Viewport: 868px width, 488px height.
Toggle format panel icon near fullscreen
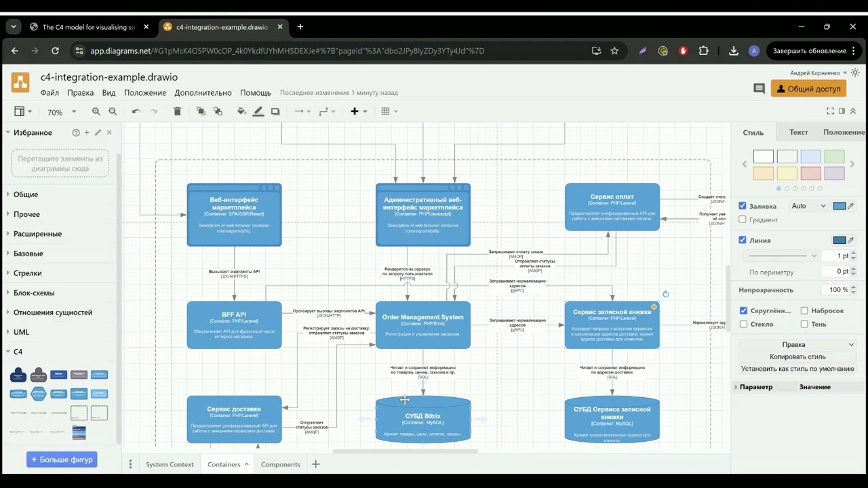tap(842, 111)
